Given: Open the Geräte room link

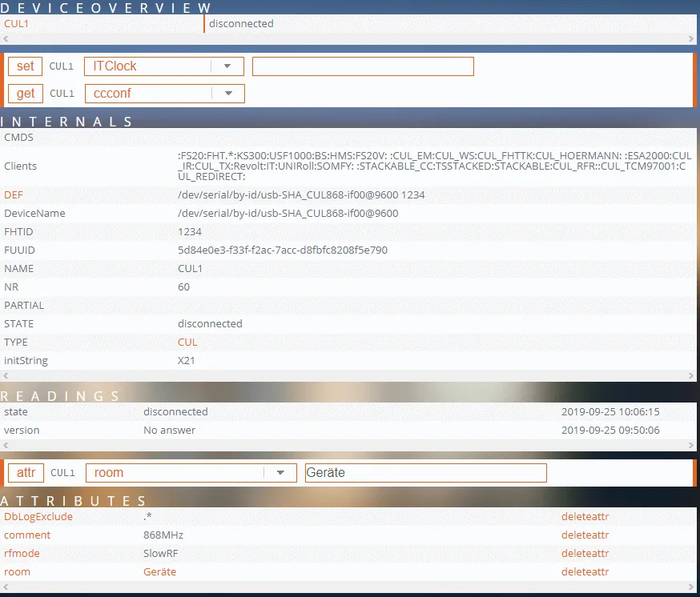Looking at the screenshot, I should (x=160, y=571).
